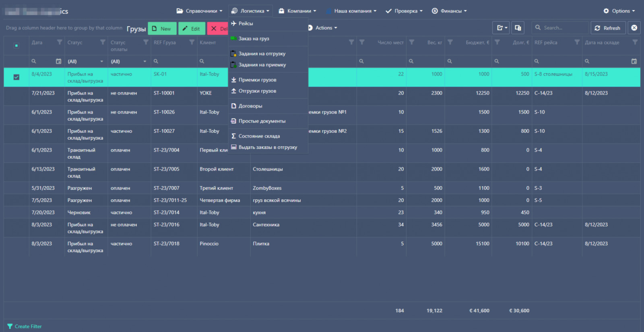Image resolution: width=644 pixels, height=332 pixels.
Task: Click filter icon on REF Груза column
Action: [x=192, y=42]
